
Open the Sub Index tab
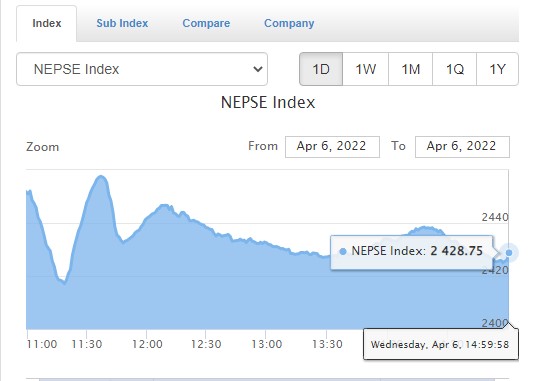click(122, 23)
